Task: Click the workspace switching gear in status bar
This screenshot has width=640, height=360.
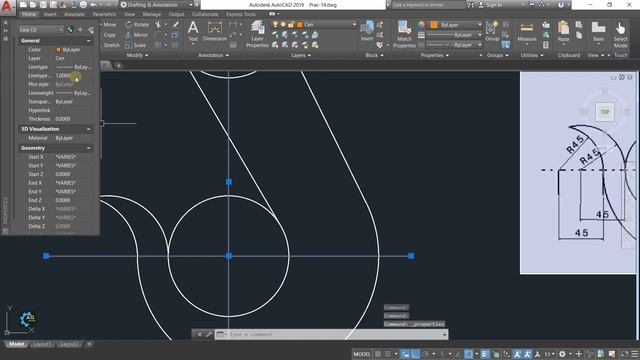Action: pos(562,354)
